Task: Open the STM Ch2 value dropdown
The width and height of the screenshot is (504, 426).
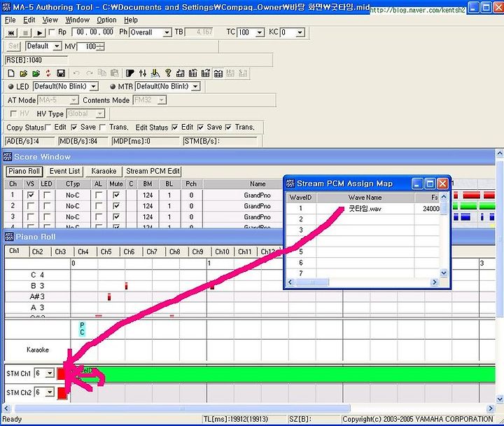Action: point(50,392)
